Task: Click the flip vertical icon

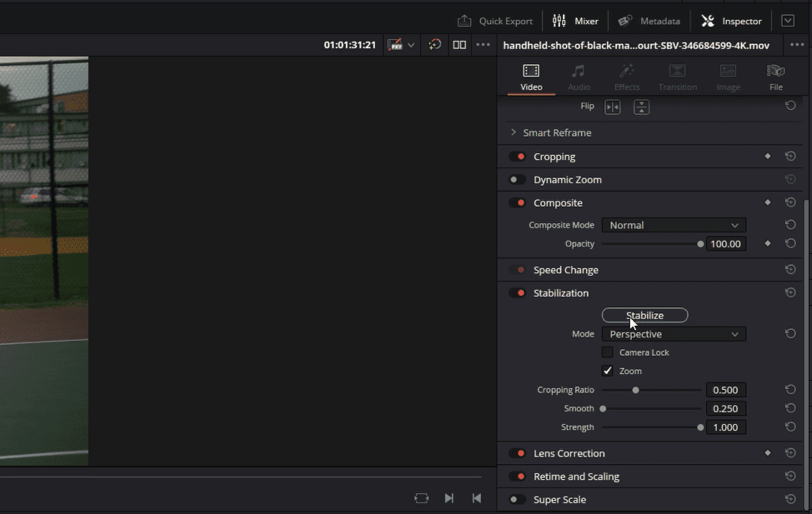Action: pos(641,107)
